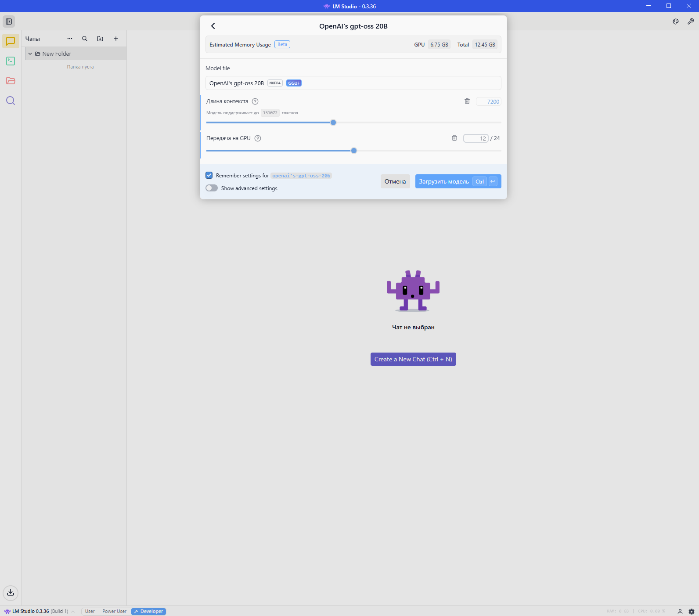Image resolution: width=699 pixels, height=616 pixels.
Task: Click the context length slider handle
Action: (x=333, y=122)
